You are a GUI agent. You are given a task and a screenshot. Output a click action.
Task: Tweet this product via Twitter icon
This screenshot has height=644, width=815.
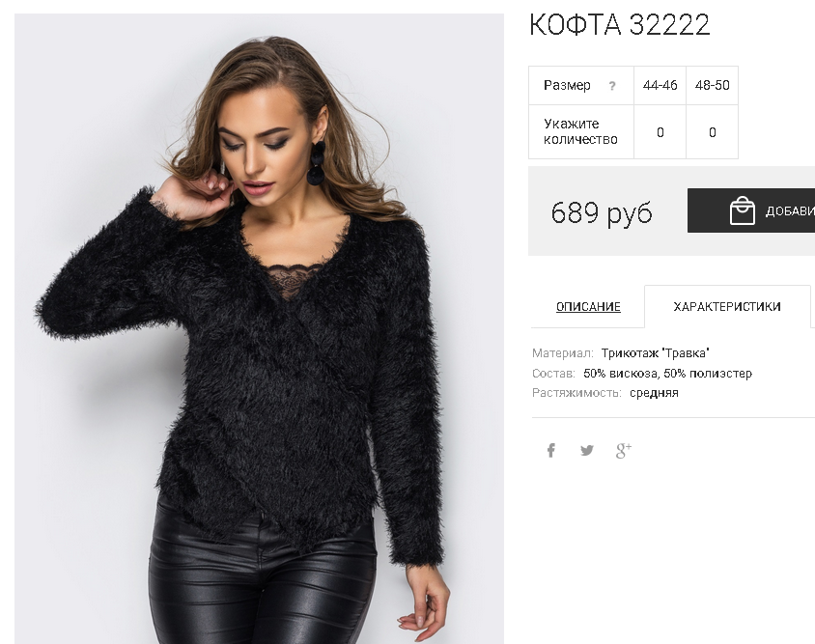point(587,450)
